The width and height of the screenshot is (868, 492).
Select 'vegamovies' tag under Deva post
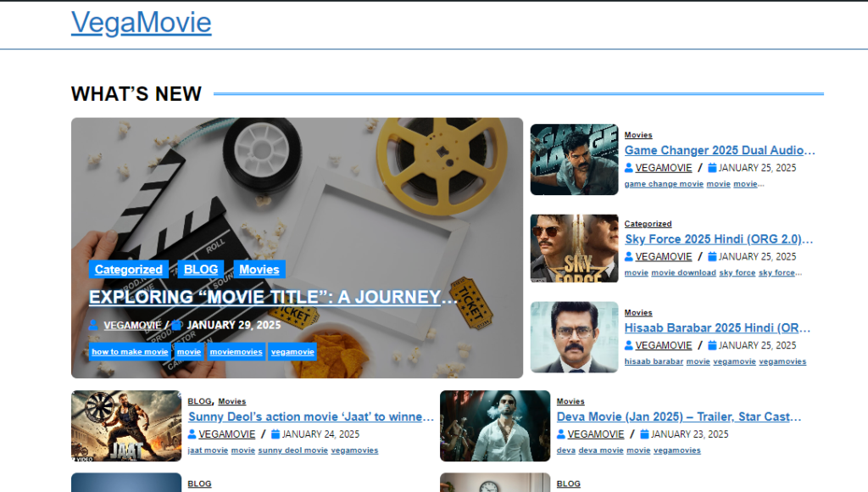coord(677,450)
